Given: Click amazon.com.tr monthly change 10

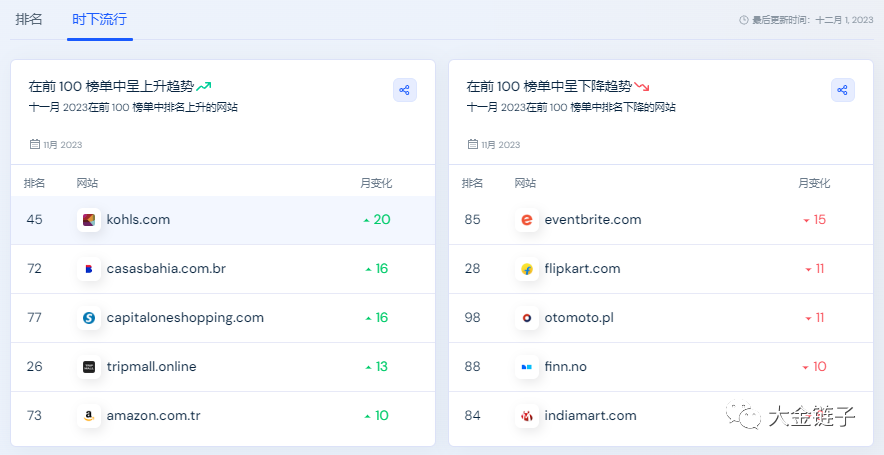Looking at the screenshot, I should [x=377, y=416].
